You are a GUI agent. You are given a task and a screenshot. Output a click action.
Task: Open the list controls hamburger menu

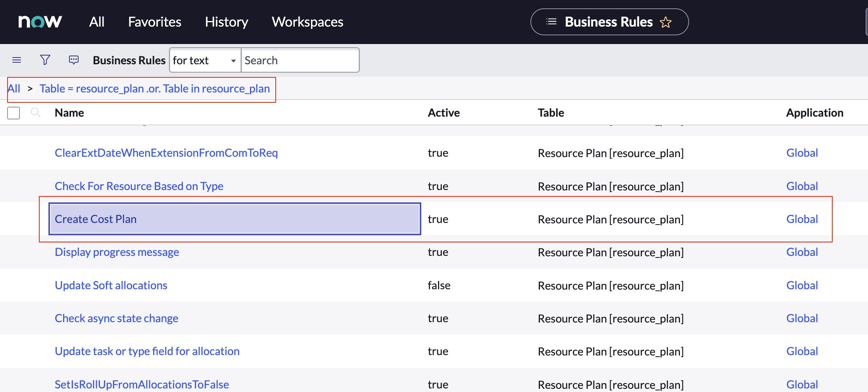coord(17,60)
